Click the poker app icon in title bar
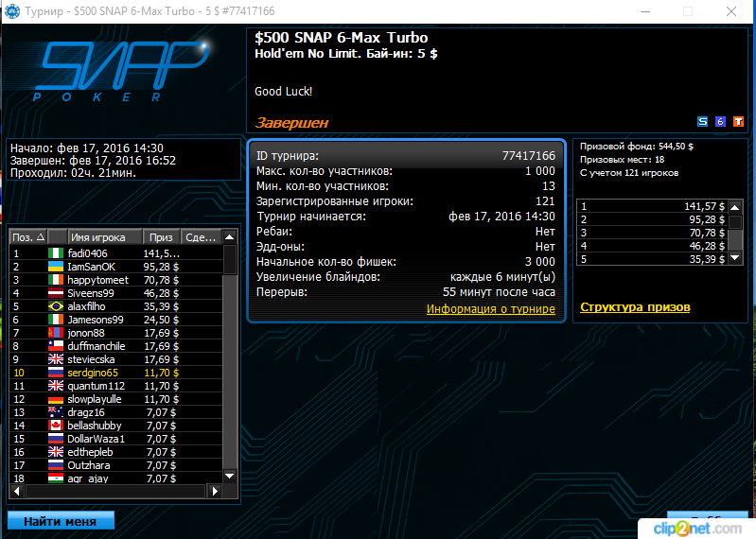The image size is (756, 539). tap(12, 11)
